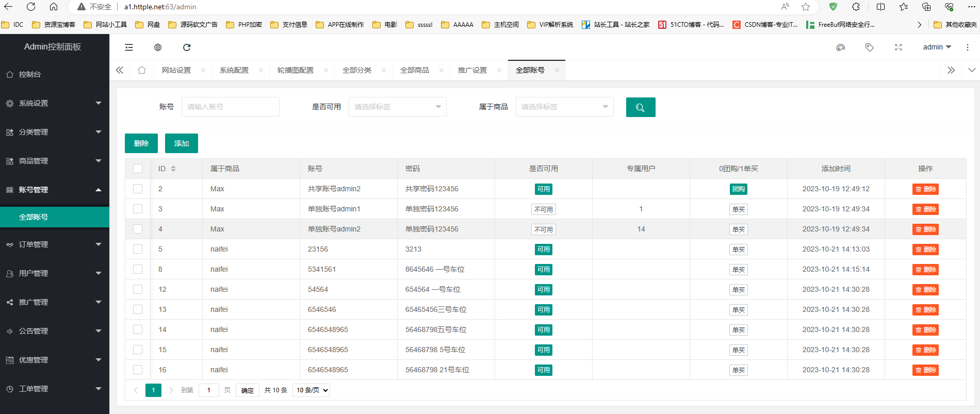The height and width of the screenshot is (414, 980).
Task: Go to home tab icon
Action: 142,70
